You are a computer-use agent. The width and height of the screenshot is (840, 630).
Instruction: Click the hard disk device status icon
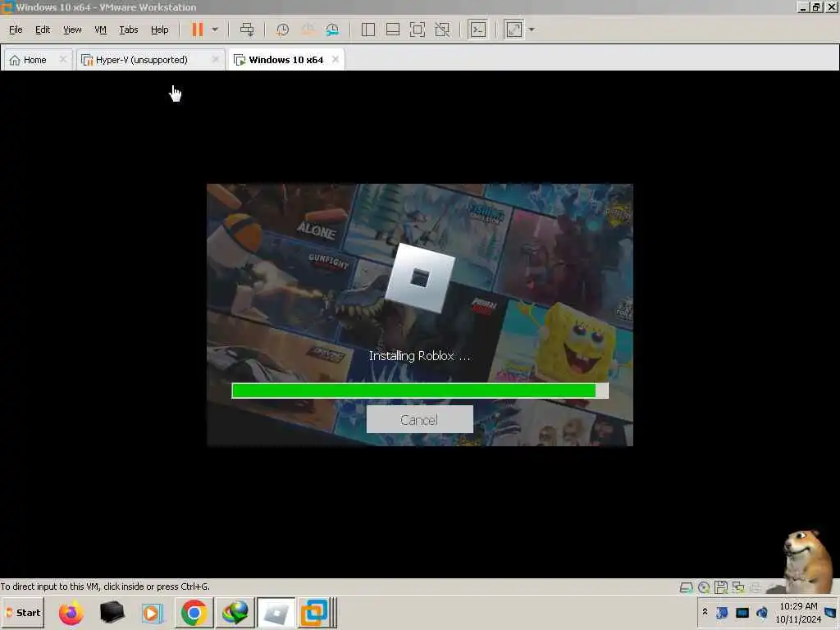[x=687, y=587]
